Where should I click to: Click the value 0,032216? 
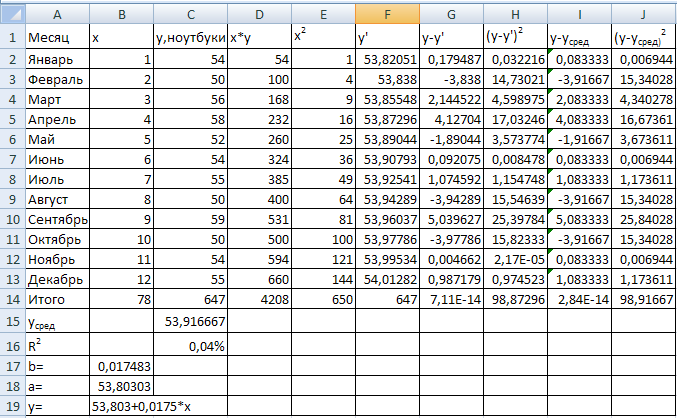pyautogui.click(x=515, y=59)
